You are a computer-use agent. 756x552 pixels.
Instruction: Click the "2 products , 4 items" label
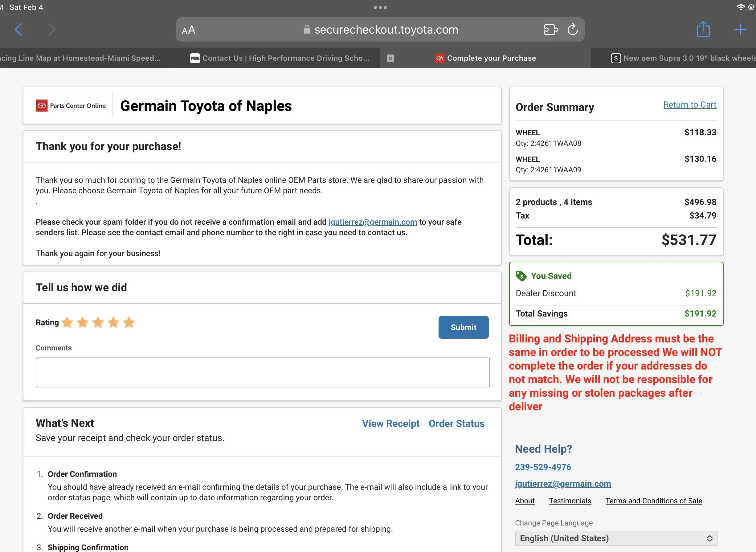point(554,202)
